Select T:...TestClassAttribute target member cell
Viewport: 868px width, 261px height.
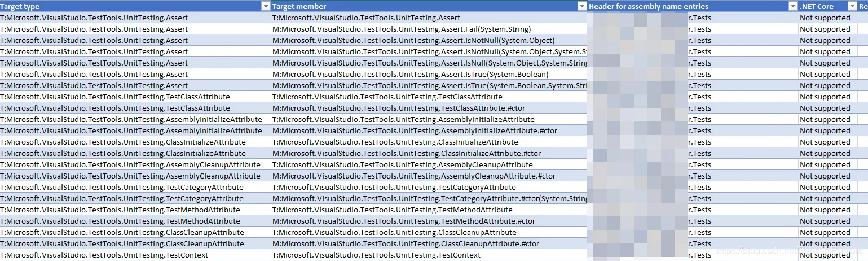coord(429,97)
